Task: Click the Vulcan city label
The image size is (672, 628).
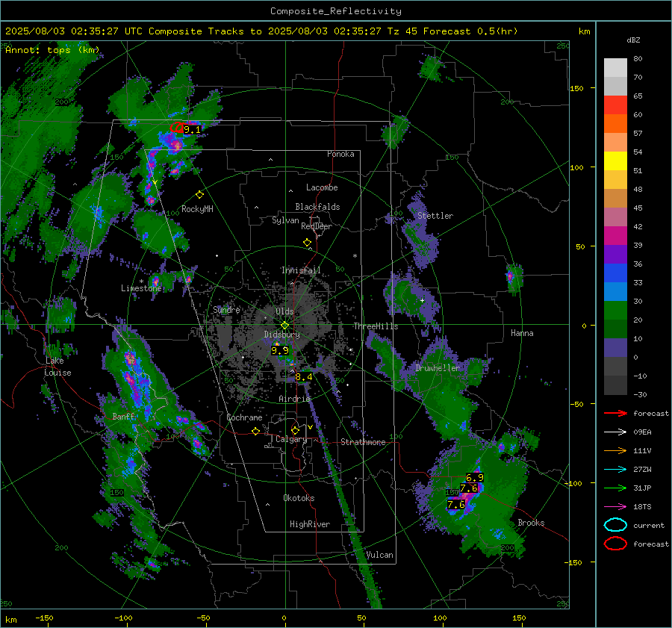Action: tap(380, 555)
